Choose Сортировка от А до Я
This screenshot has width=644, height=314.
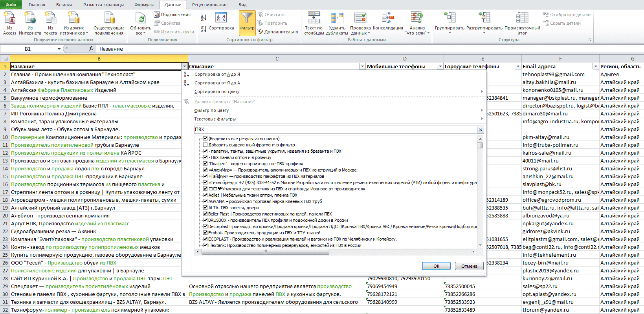[217, 74]
